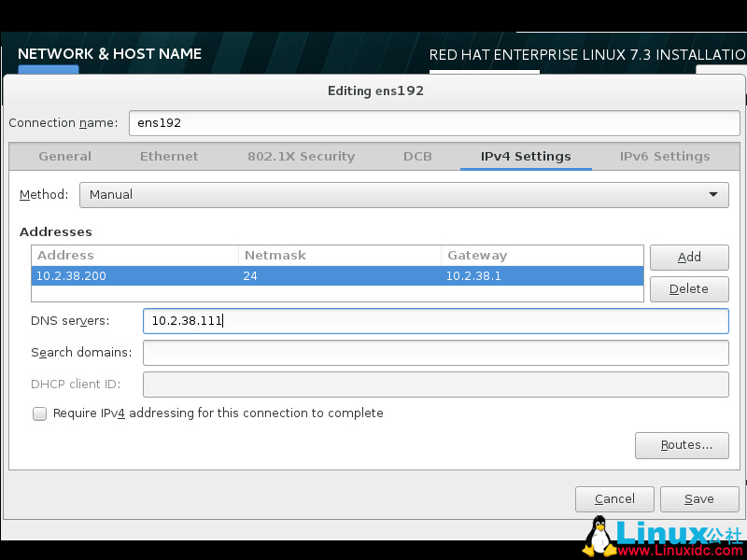
Task: Delete the selected address entry
Action: [689, 289]
